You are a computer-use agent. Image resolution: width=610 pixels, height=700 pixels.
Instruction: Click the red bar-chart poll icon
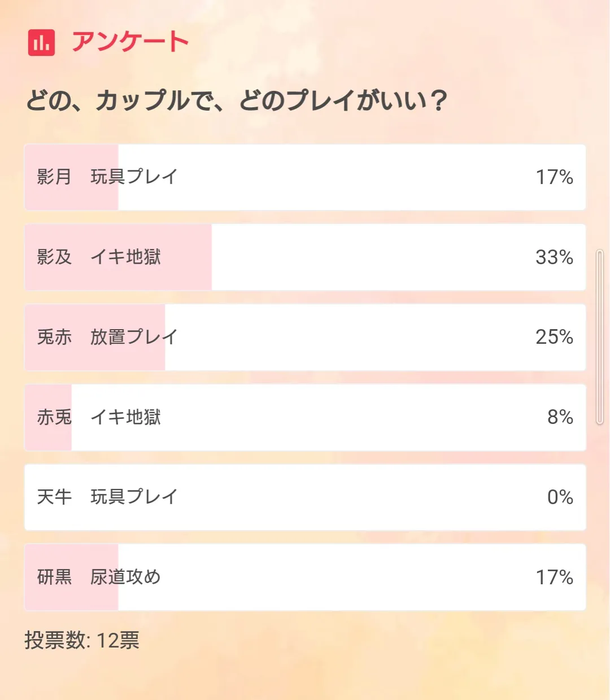[41, 42]
